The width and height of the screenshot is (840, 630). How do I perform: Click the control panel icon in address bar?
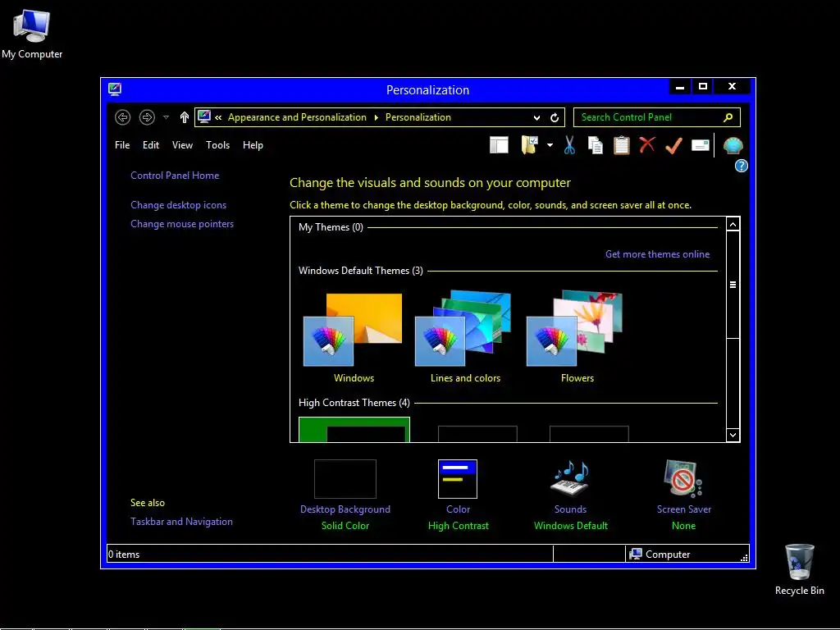[203, 116]
